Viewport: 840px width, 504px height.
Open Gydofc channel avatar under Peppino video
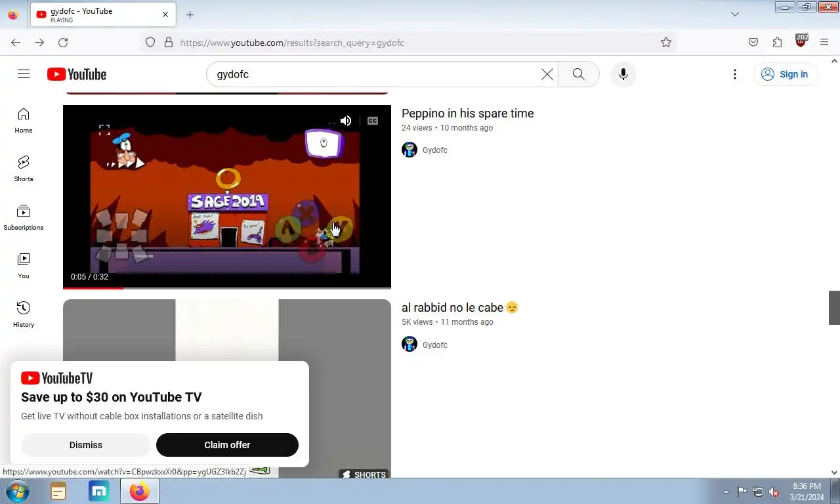[x=409, y=150]
